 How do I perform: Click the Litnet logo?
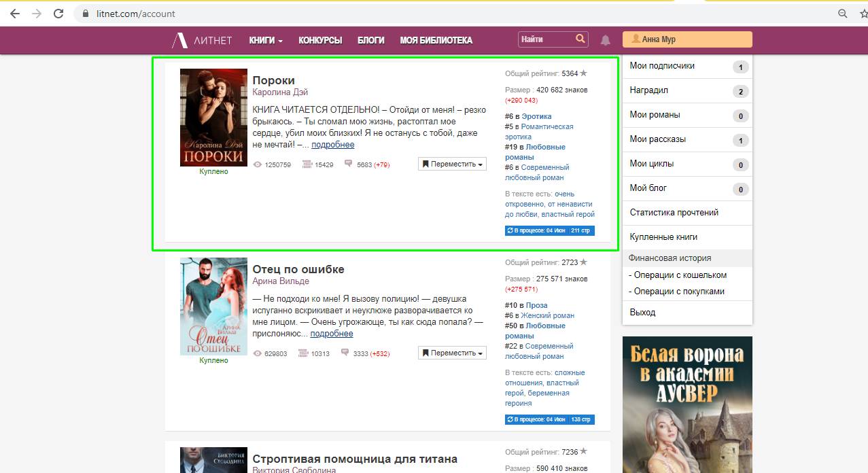(203, 40)
